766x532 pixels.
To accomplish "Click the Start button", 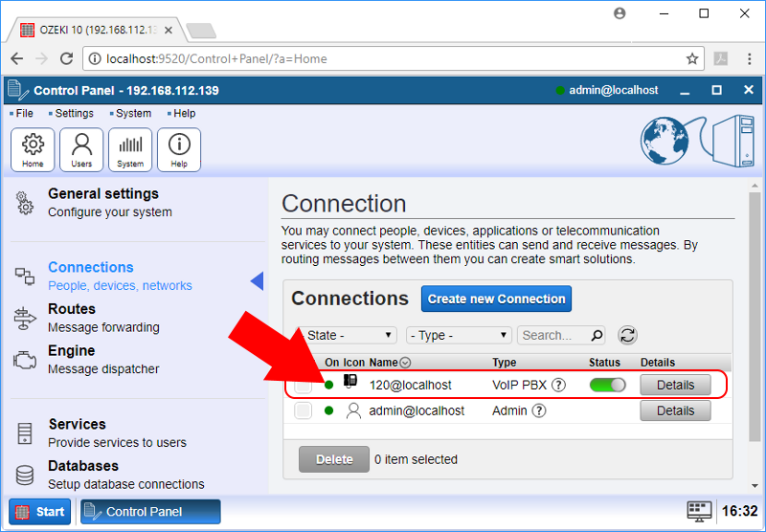I will (40, 512).
